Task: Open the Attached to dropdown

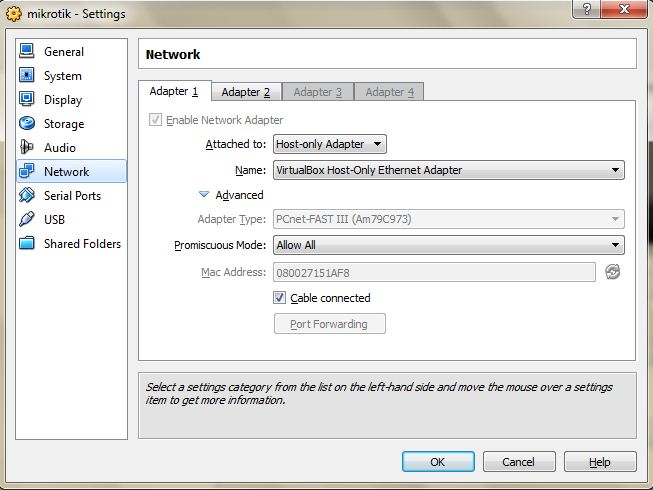Action: pyautogui.click(x=330, y=144)
